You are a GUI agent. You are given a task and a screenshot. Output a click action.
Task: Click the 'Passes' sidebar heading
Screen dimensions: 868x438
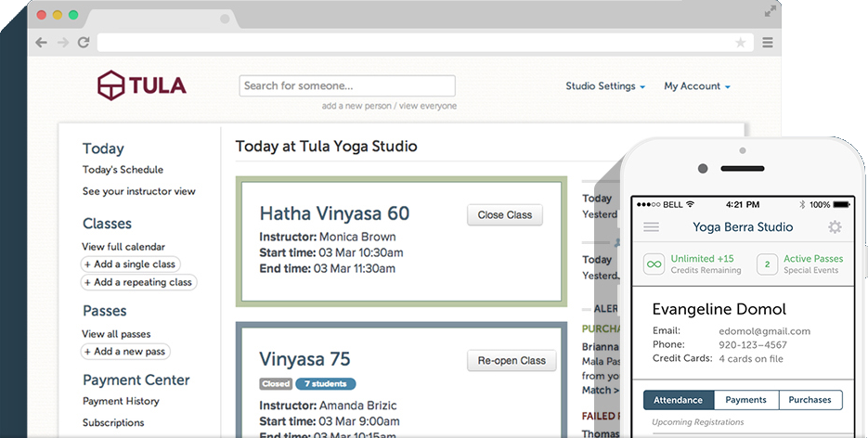[105, 311]
